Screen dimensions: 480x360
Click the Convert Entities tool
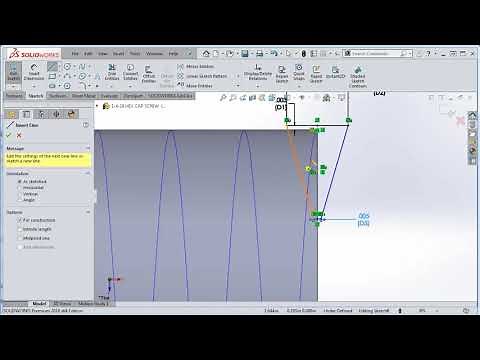point(130,72)
